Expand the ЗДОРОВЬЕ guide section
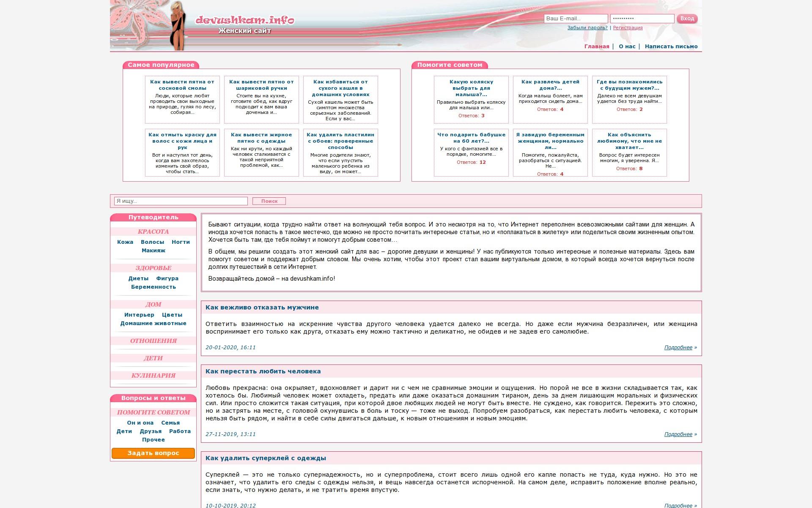The image size is (812, 508). click(153, 268)
